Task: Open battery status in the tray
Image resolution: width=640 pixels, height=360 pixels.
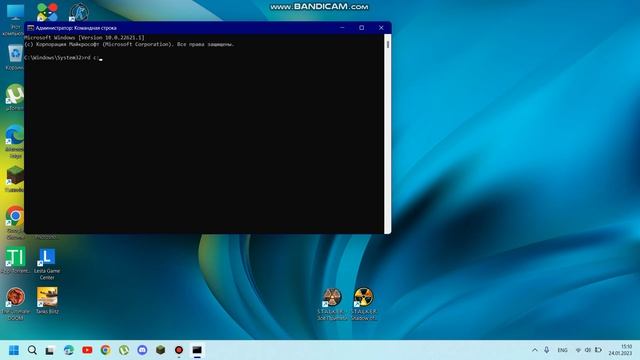Action: click(598, 350)
